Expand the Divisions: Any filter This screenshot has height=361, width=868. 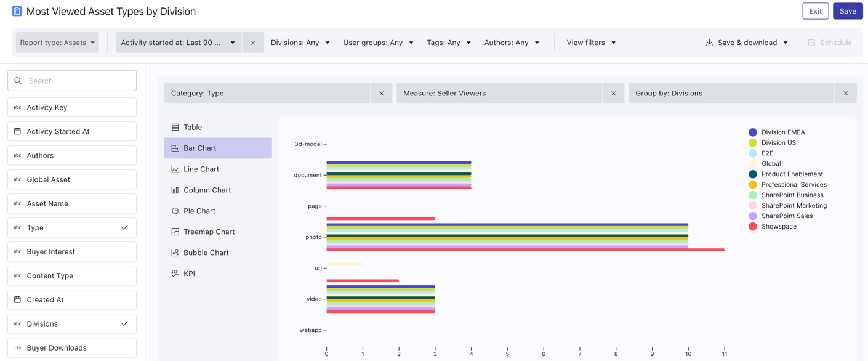[300, 43]
